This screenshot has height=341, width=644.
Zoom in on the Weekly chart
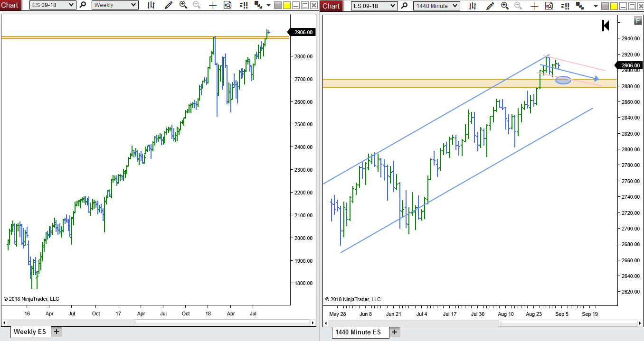click(x=183, y=6)
